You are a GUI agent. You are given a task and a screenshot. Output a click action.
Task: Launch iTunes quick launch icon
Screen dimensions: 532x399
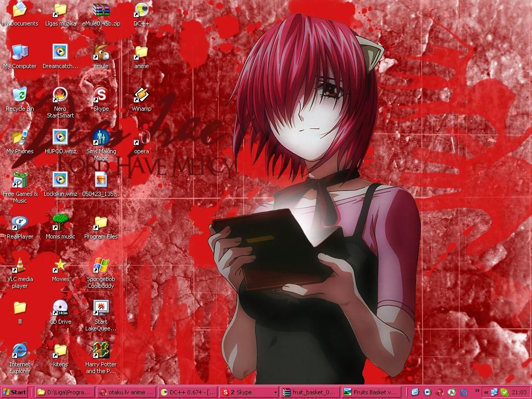coord(452,392)
